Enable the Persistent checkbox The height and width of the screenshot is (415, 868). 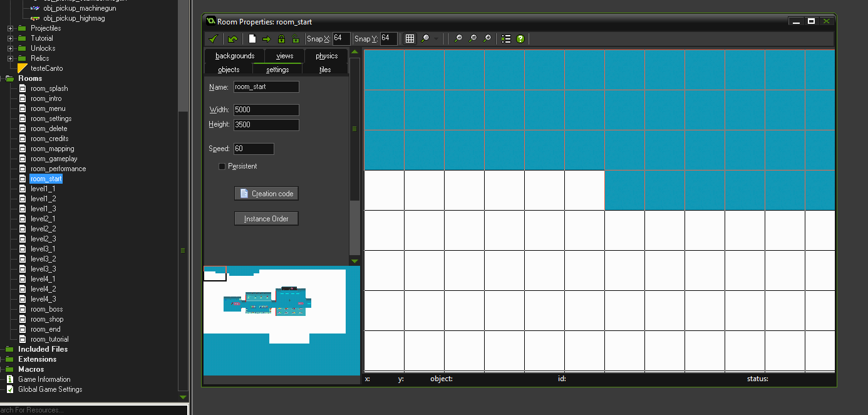tap(222, 166)
